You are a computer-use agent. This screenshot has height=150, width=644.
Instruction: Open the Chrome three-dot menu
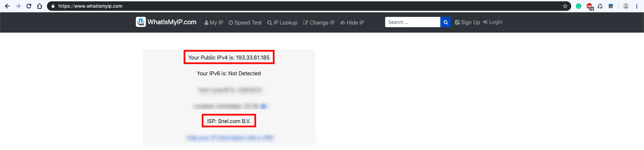pos(637,6)
